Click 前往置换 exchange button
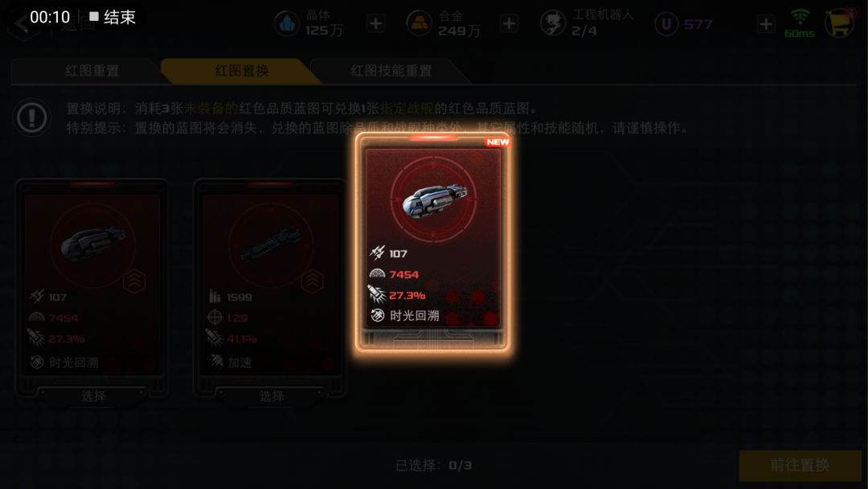 800,465
